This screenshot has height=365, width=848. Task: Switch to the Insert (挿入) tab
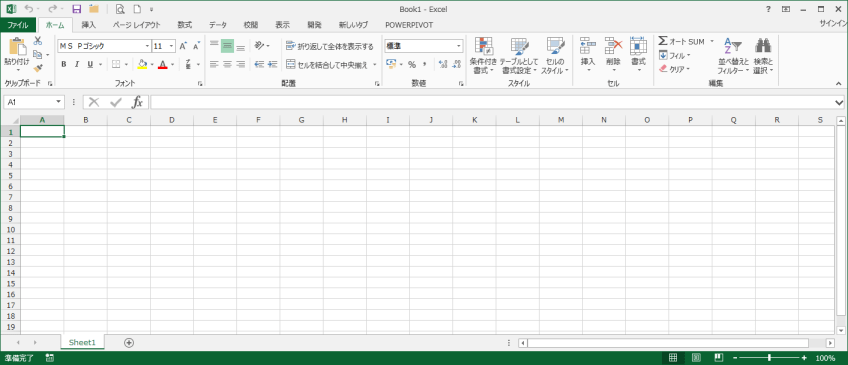89,25
